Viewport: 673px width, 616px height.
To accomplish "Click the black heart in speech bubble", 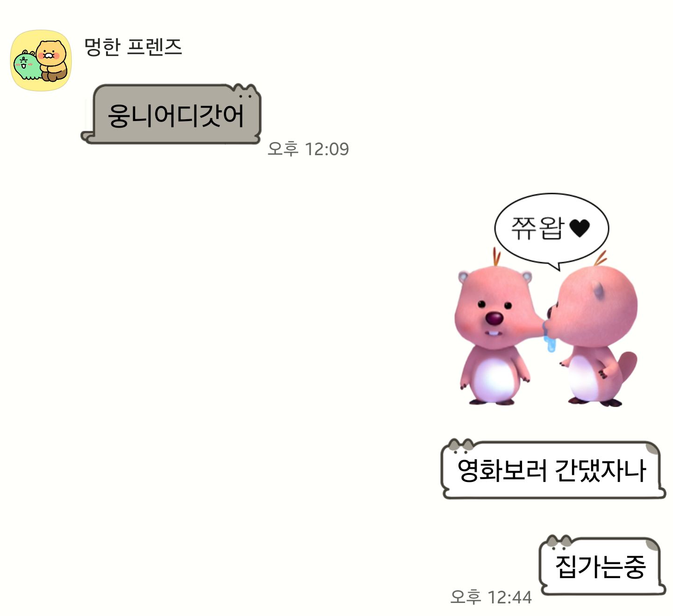I will tap(580, 229).
